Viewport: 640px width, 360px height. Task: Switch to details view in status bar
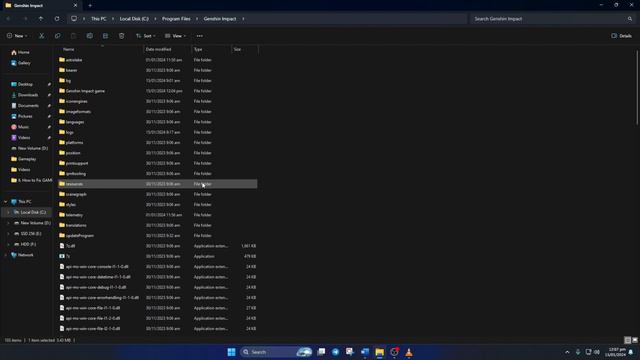click(x=628, y=340)
